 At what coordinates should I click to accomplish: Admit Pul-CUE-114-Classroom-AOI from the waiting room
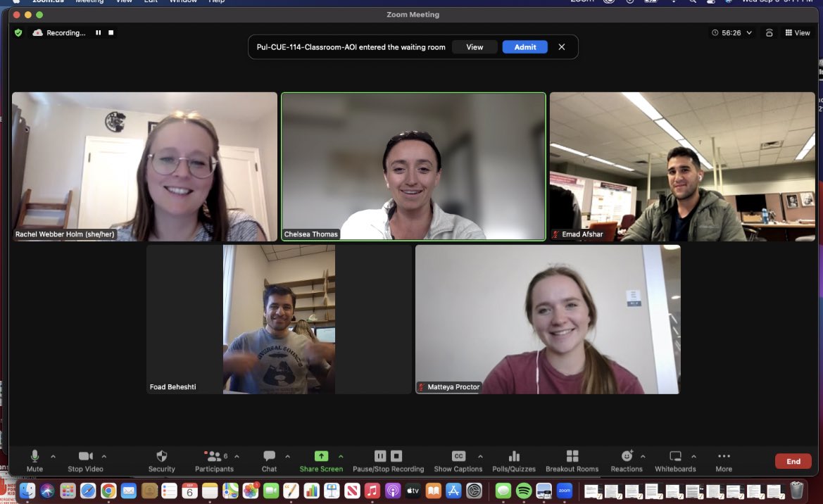click(x=525, y=46)
